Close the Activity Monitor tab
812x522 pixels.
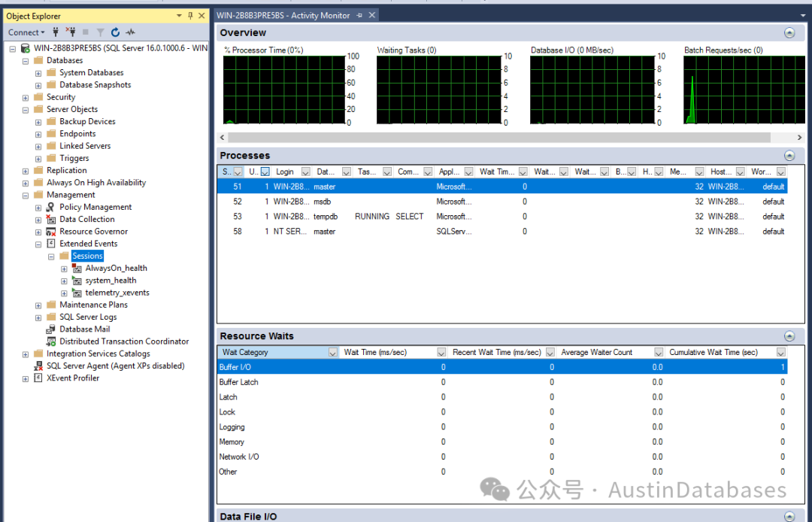tap(372, 16)
